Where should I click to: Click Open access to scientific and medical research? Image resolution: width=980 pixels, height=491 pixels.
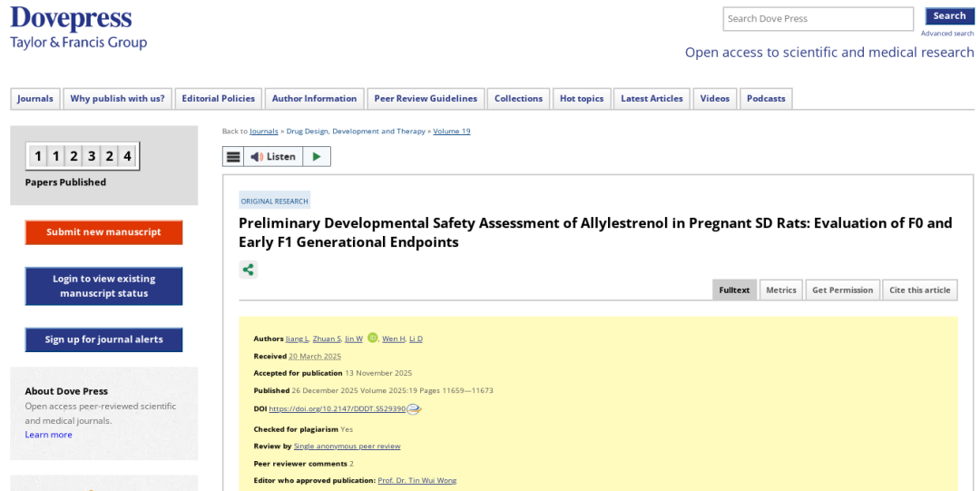(x=829, y=53)
